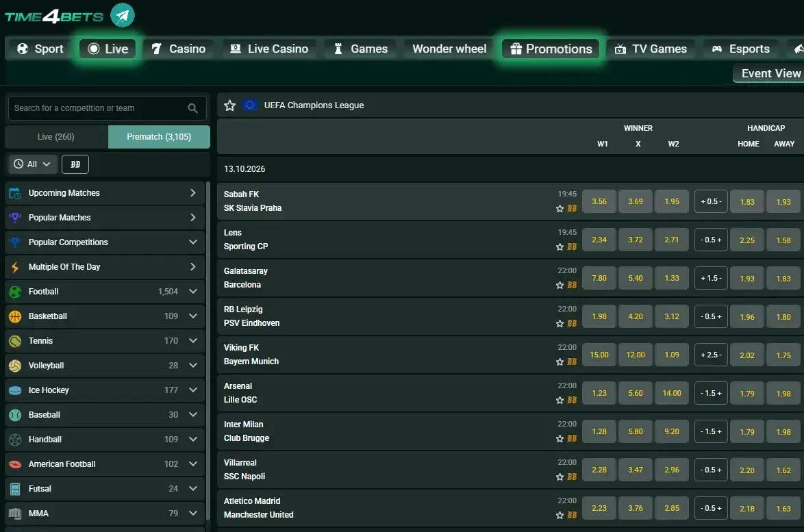Click the Upcoming Matches calendar icon
804x532 pixels.
point(15,193)
